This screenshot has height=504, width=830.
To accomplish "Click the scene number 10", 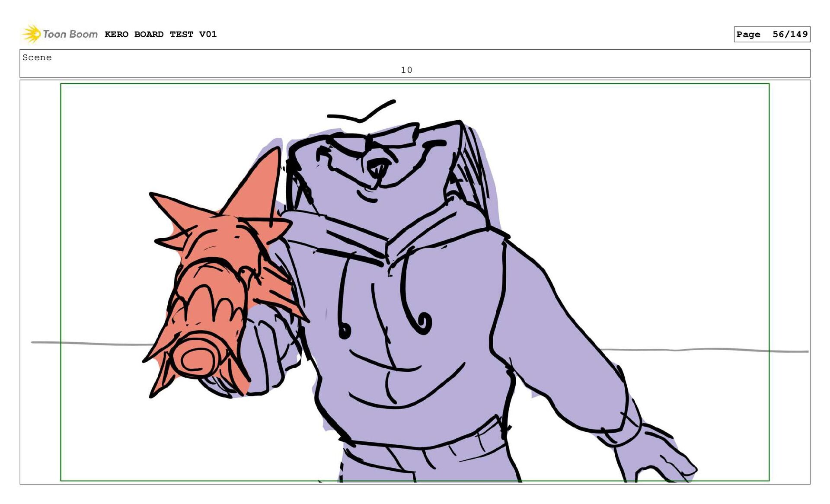I will point(406,70).
